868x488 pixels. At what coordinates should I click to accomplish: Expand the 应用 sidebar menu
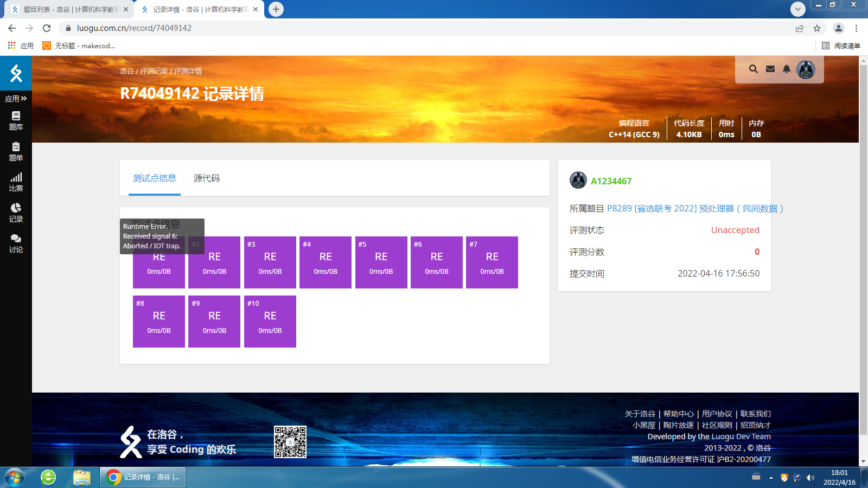[16, 99]
